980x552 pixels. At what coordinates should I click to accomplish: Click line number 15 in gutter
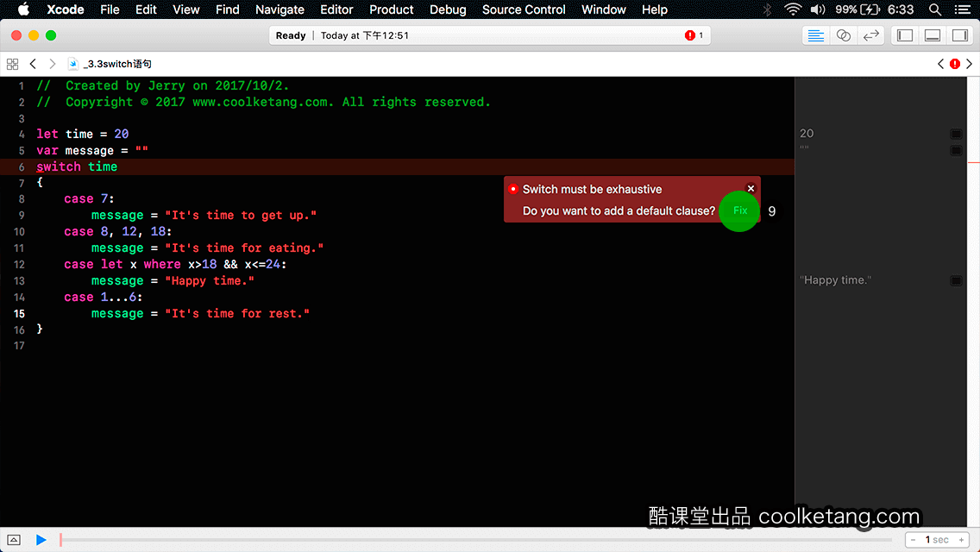tap(19, 314)
